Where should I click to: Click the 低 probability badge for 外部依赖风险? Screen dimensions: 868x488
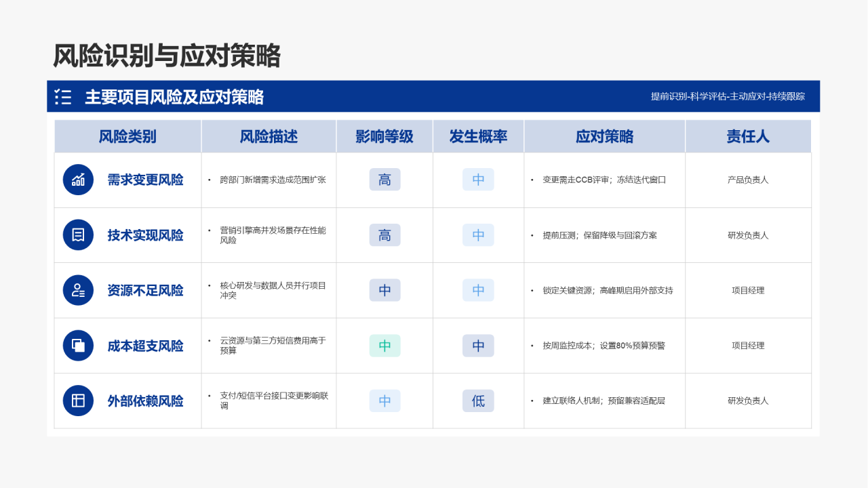(479, 401)
